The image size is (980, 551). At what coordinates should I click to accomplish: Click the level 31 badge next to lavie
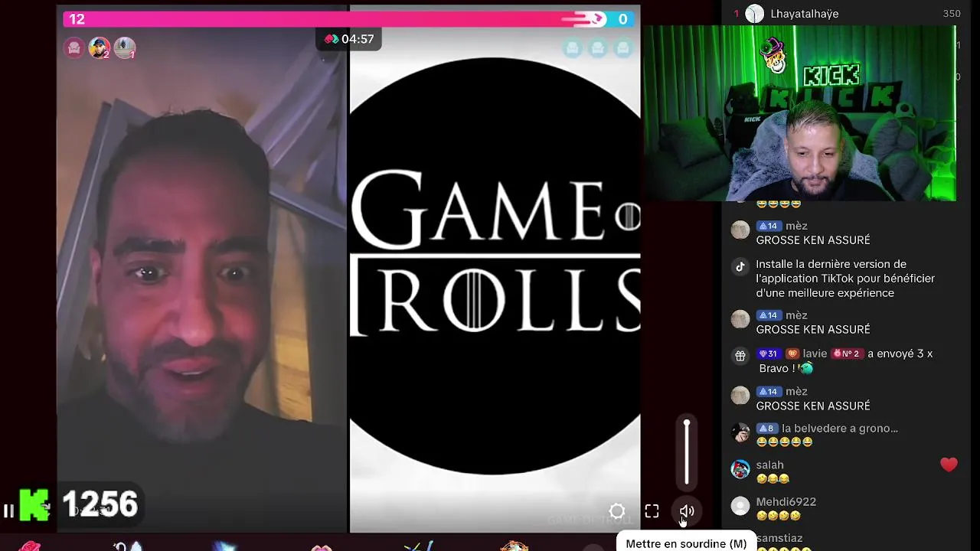tap(769, 354)
